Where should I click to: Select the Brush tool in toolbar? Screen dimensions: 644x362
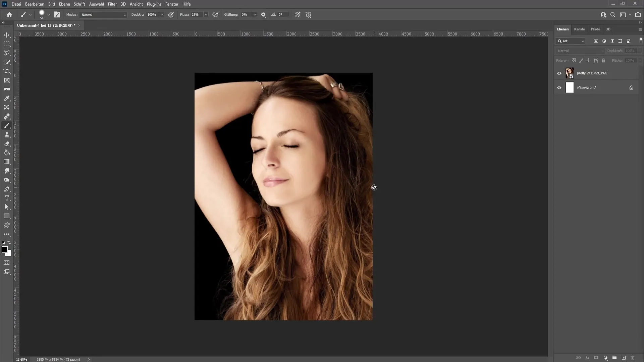(x=7, y=125)
